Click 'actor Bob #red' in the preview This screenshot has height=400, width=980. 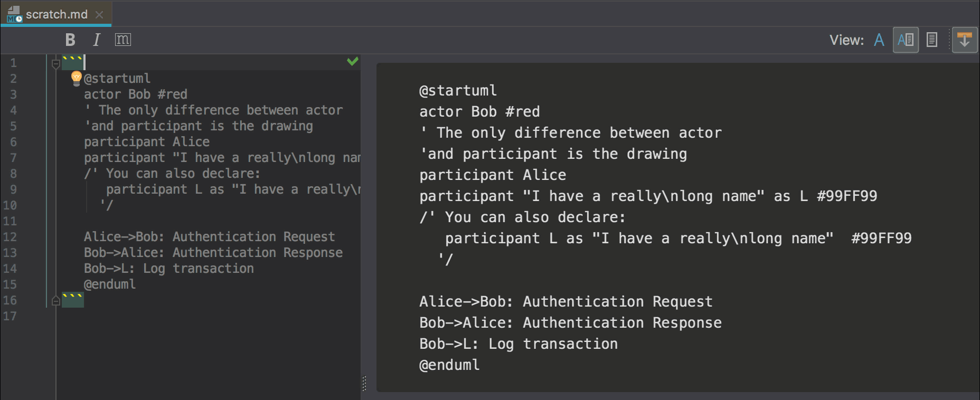479,112
